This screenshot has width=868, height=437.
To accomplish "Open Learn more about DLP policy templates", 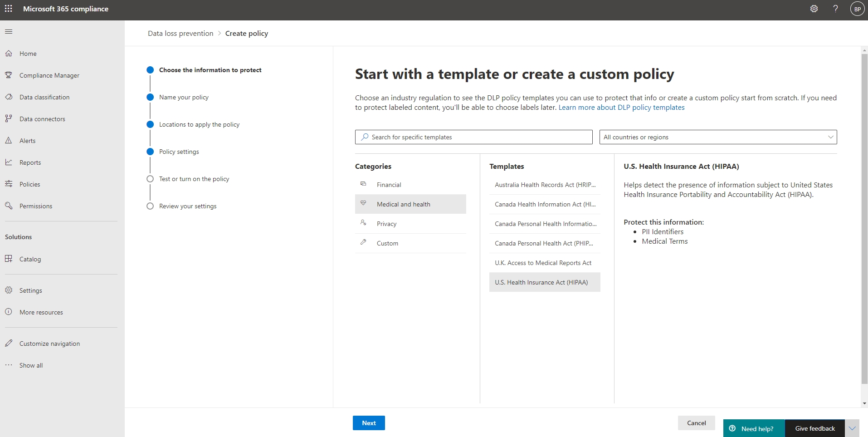I will coord(622,108).
